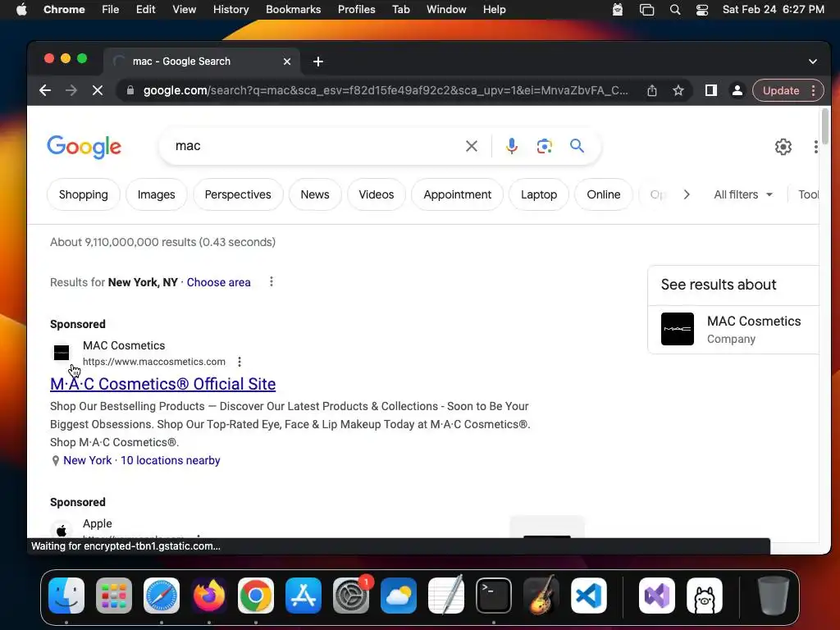Open Google Lens image search icon

pos(545,146)
